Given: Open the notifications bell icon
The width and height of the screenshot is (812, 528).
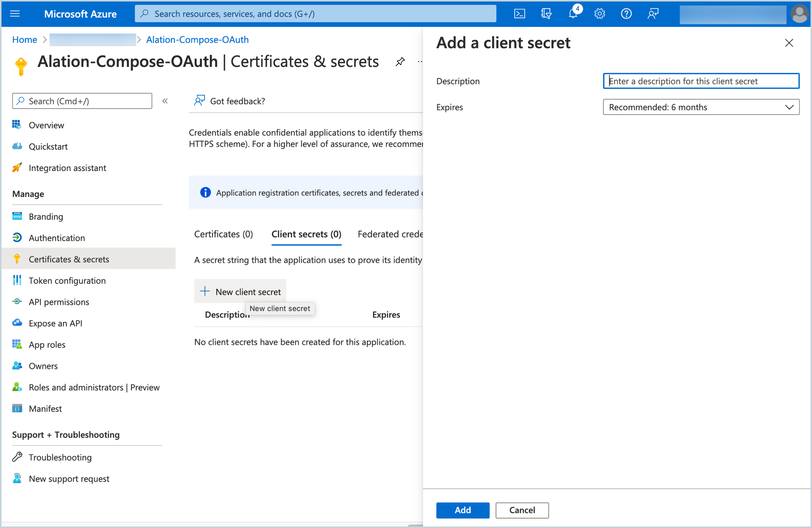Looking at the screenshot, I should (x=573, y=14).
